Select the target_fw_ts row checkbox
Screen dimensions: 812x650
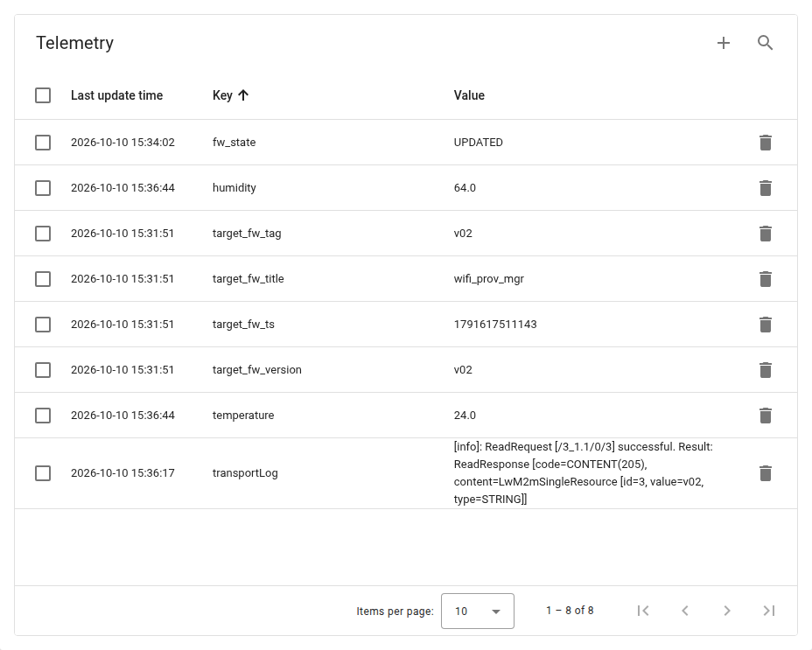(43, 325)
